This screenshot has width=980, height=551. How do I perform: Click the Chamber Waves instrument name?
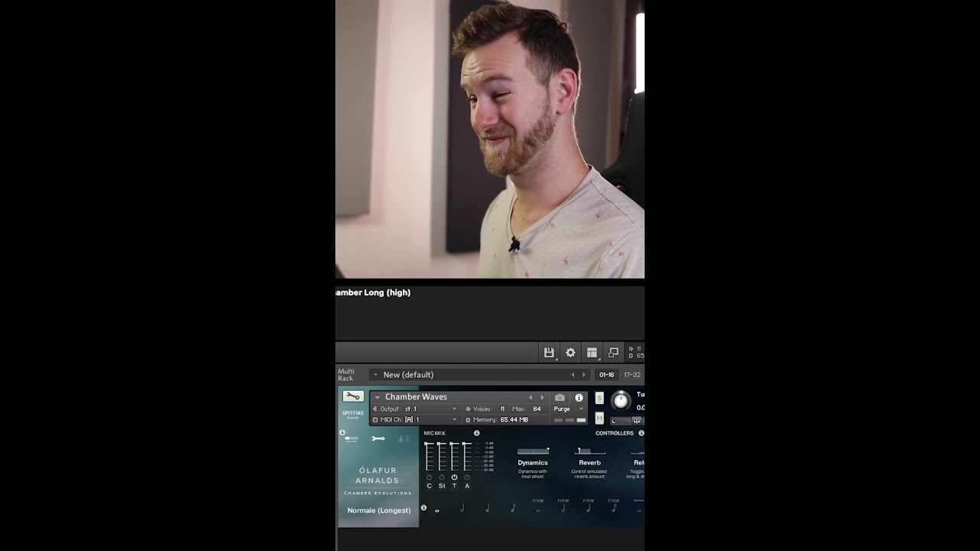(416, 397)
